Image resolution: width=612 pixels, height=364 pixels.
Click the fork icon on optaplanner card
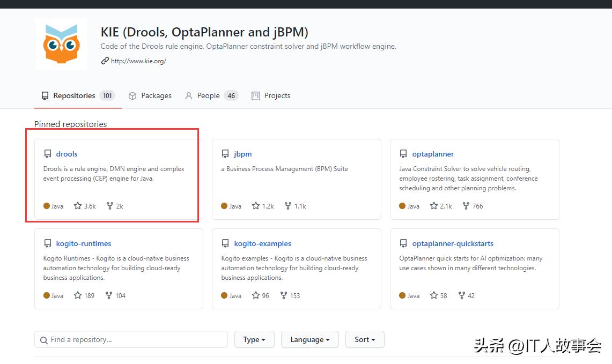coord(466,206)
